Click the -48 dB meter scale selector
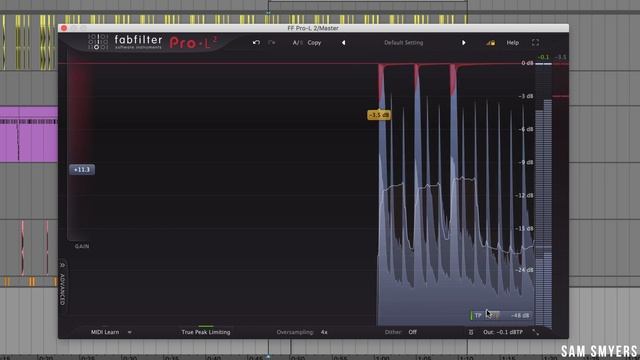Viewport: 640px width, 360px height. (x=520, y=316)
